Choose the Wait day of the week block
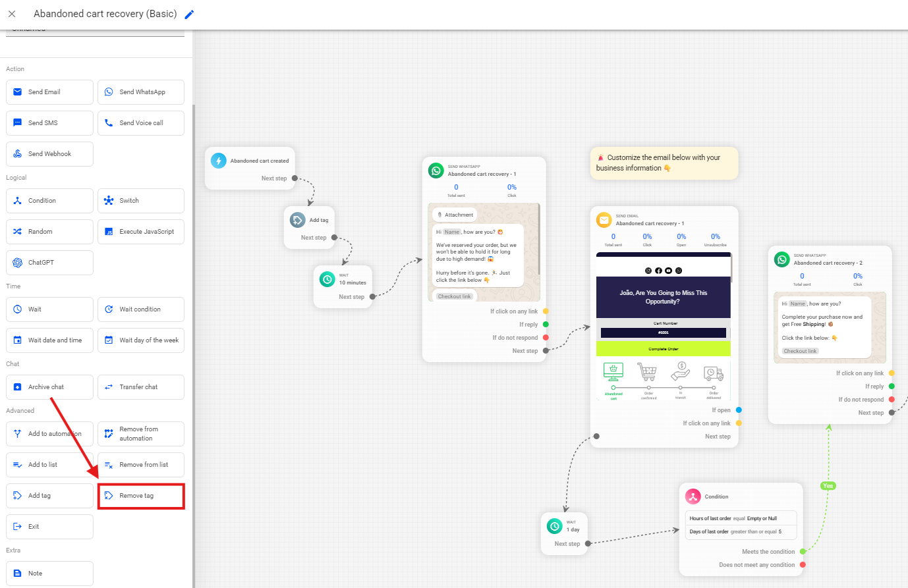 coord(141,340)
